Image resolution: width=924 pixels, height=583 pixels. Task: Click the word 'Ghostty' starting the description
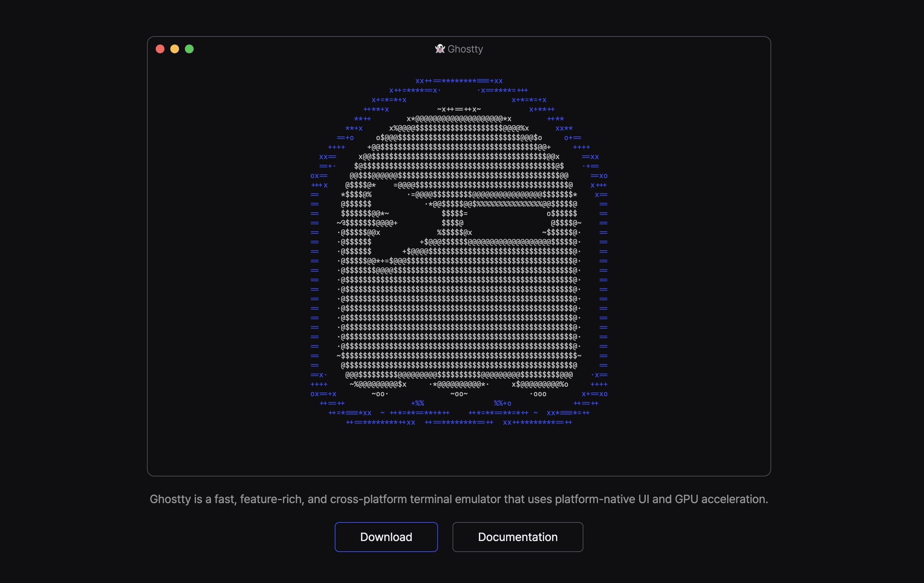pos(170,499)
